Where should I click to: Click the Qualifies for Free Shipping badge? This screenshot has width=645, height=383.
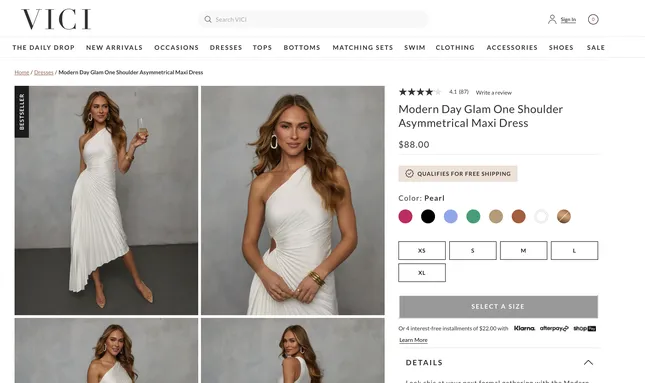(458, 174)
